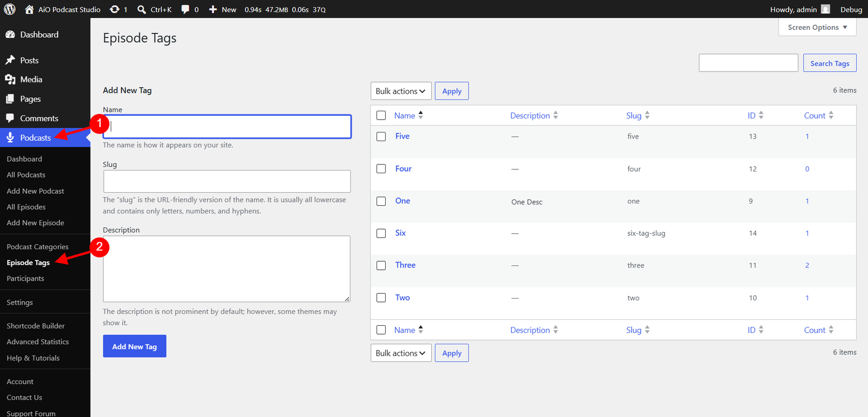Open the updates icon in admin bar

click(x=114, y=9)
